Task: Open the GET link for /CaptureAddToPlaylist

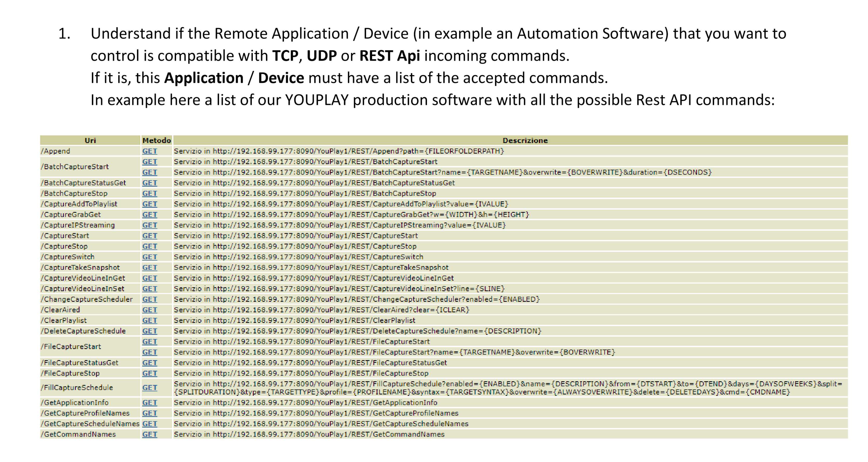Action: (x=149, y=204)
